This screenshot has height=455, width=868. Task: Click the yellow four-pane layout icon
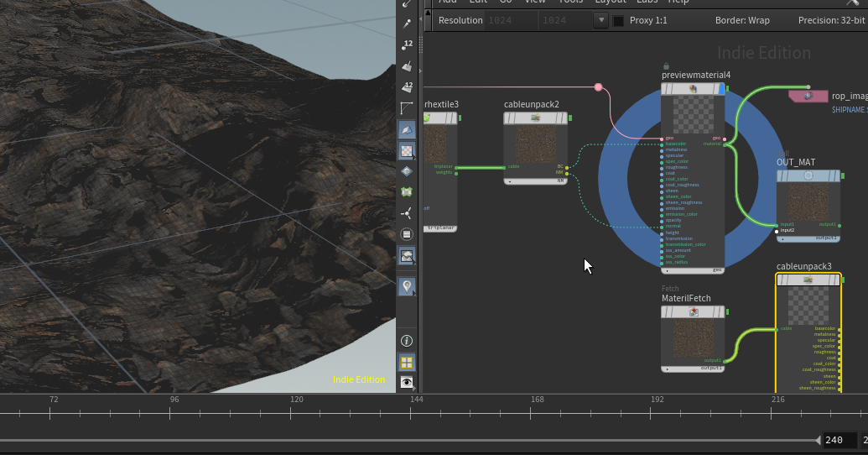(x=407, y=363)
